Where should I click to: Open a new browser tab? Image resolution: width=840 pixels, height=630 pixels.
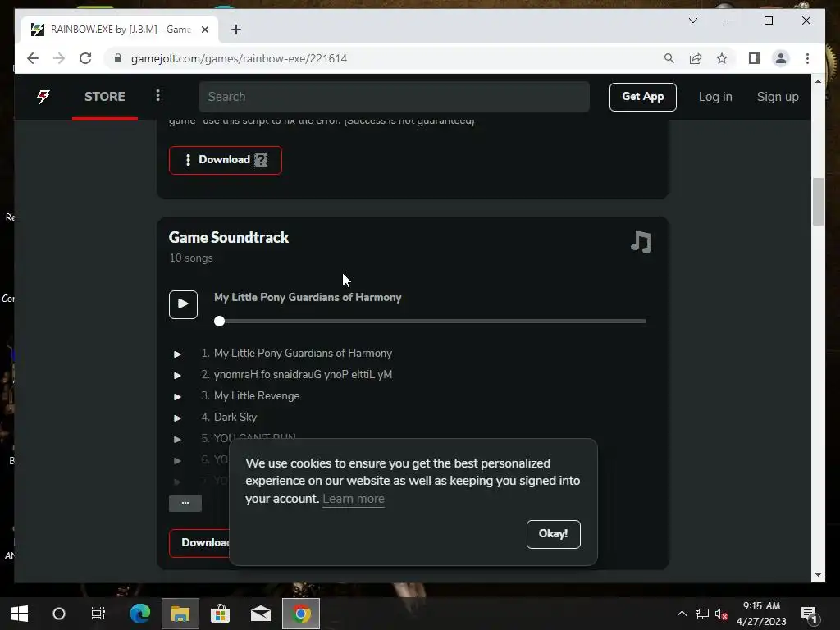pyautogui.click(x=235, y=30)
